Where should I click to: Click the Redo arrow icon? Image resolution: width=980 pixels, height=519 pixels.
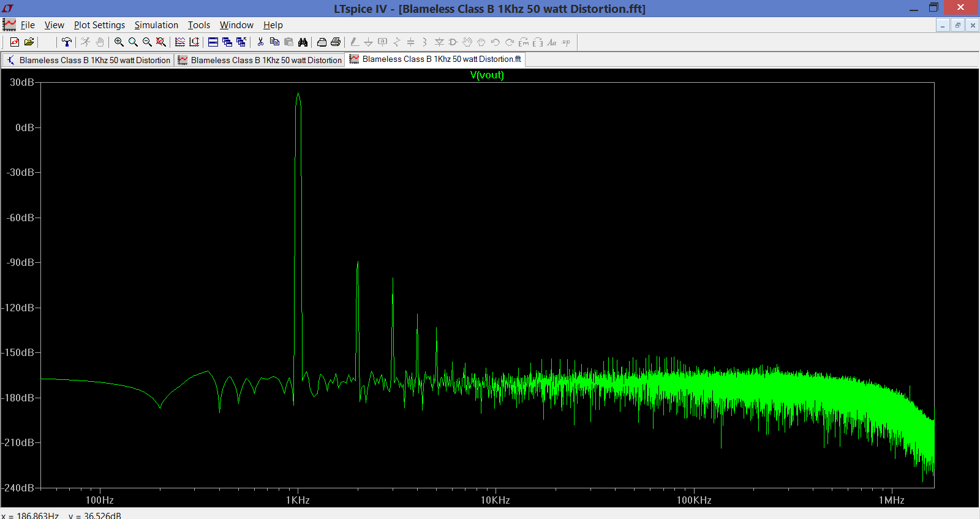[x=510, y=42]
